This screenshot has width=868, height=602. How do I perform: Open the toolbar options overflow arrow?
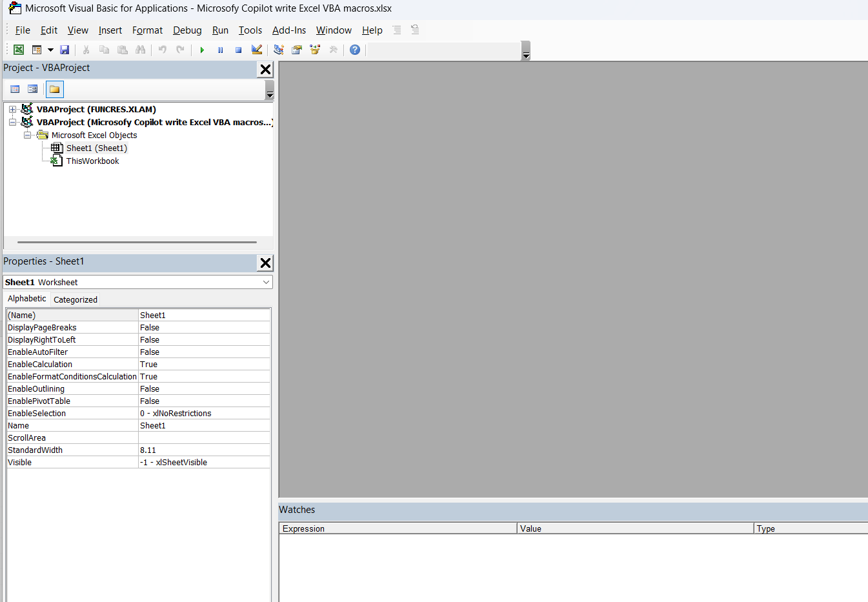point(526,51)
